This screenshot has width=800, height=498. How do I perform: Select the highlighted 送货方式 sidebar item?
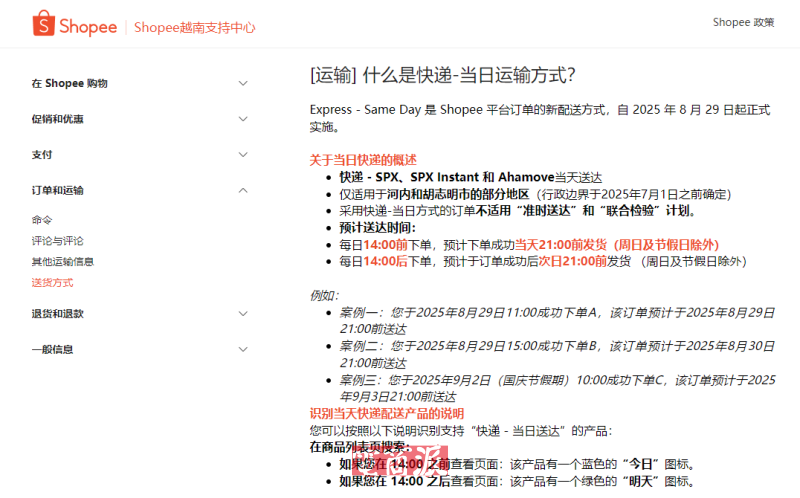click(52, 283)
